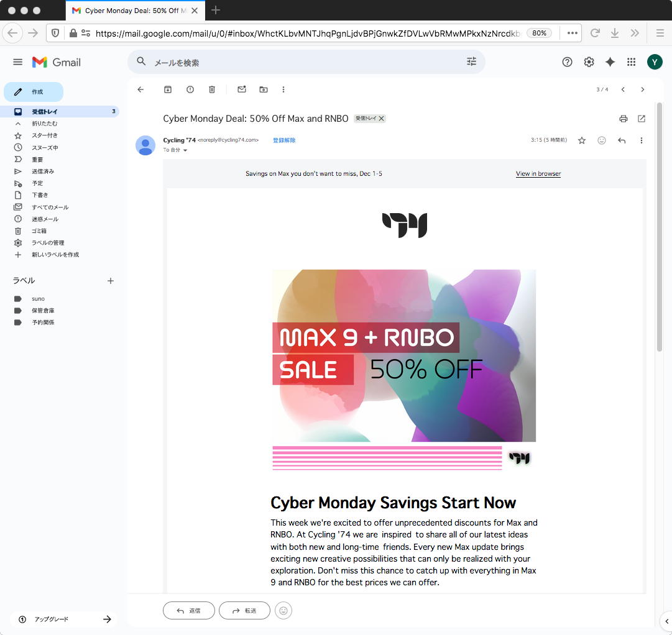Click the email content vertical scrollbar
Viewport: 672px width, 635px height.
point(660,227)
